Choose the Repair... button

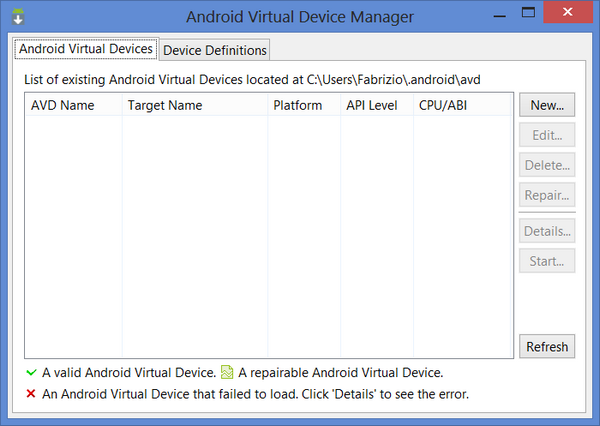(x=547, y=195)
